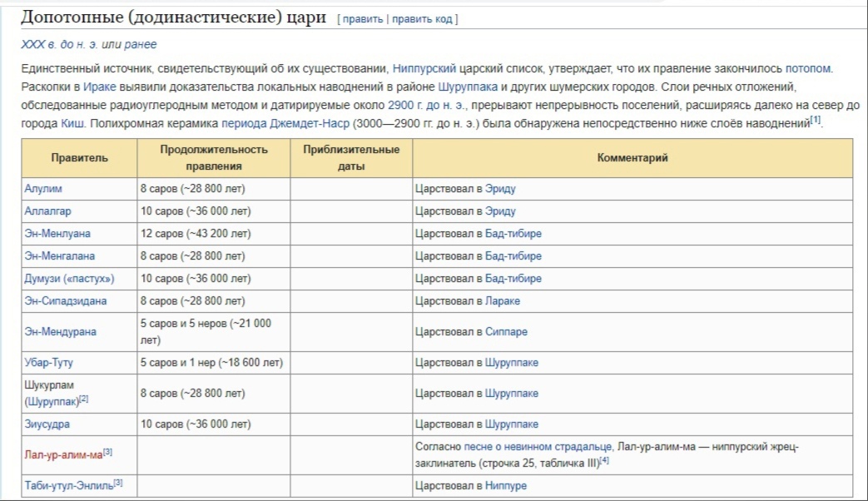Click footnote [3] after Лал-ур-алим-ма
Screen dimensions: 868x501
pyautogui.click(x=108, y=452)
